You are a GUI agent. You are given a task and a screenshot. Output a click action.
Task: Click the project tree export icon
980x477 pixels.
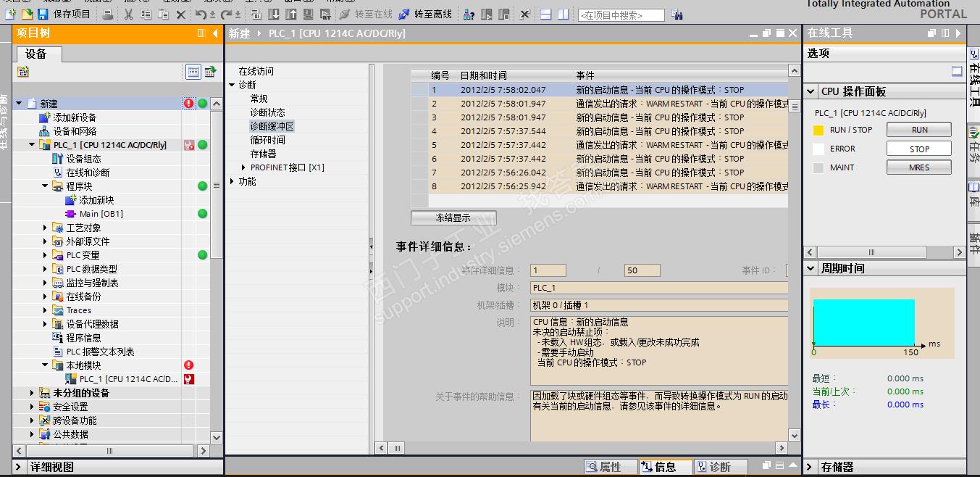point(210,71)
